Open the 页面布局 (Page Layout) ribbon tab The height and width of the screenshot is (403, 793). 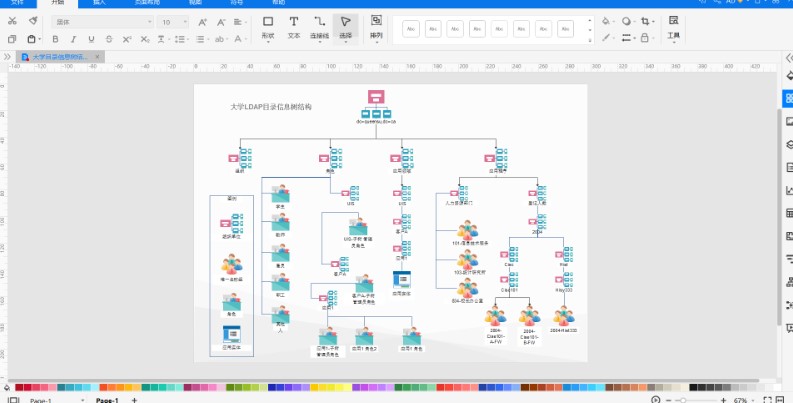tap(147, 3)
